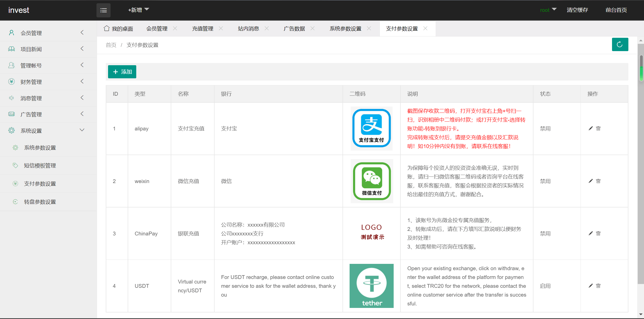This screenshot has width=644, height=319.
Task: Click refresh icon top right corner
Action: 620,44
